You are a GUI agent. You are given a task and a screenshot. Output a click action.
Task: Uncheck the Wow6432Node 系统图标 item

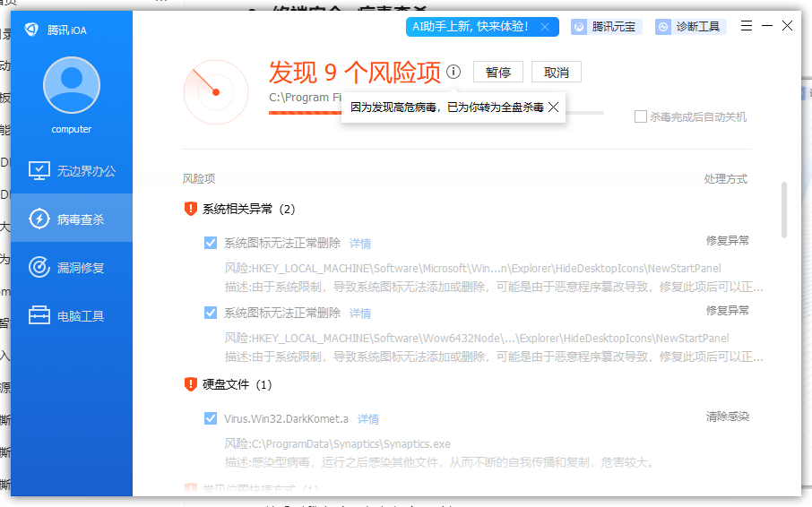[x=211, y=313]
